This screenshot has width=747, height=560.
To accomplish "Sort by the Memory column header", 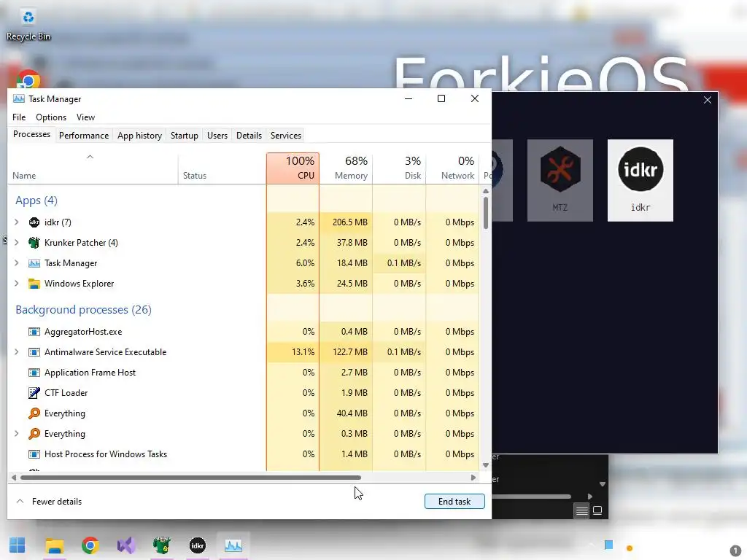I will 346,168.
